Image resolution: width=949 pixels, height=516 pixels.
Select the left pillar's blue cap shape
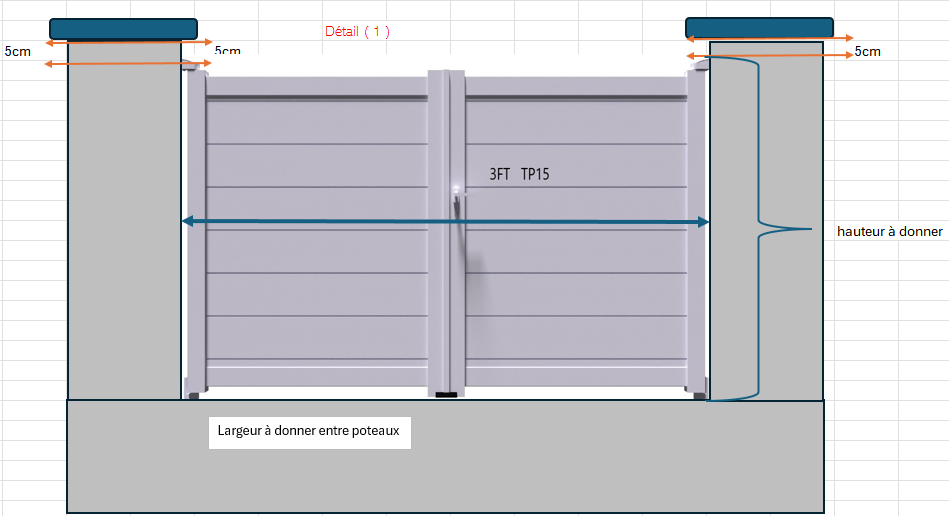123,28
